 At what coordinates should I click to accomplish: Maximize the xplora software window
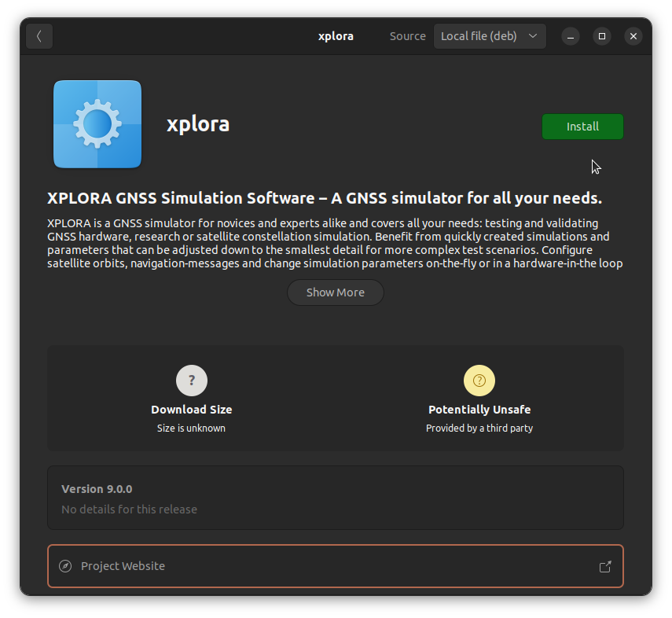click(x=602, y=36)
